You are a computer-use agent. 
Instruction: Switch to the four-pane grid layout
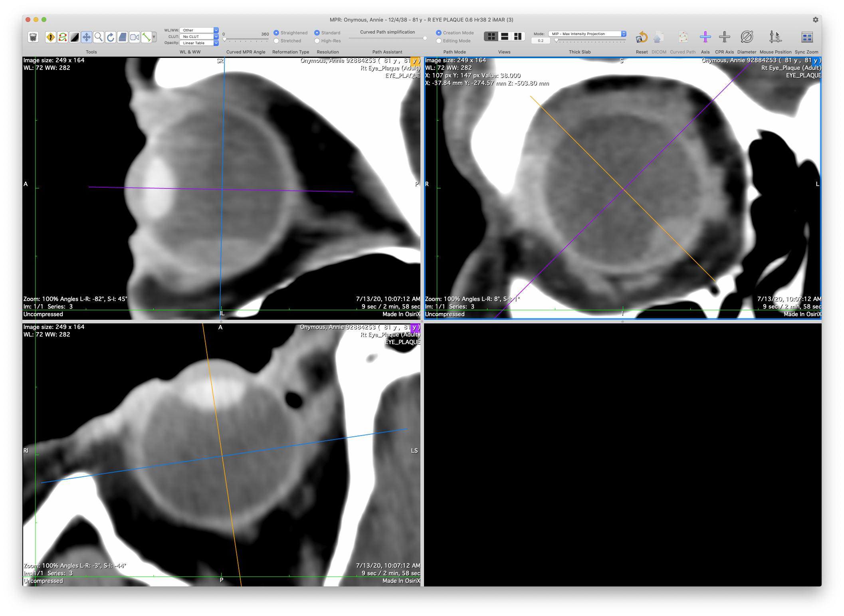click(491, 37)
